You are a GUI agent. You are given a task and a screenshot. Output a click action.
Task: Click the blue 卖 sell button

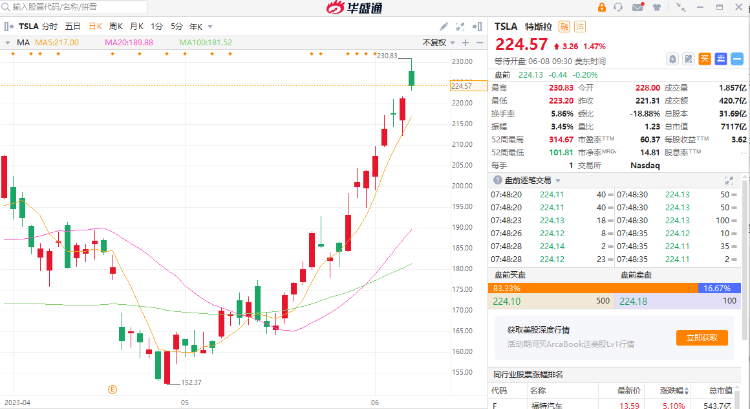[721, 59]
